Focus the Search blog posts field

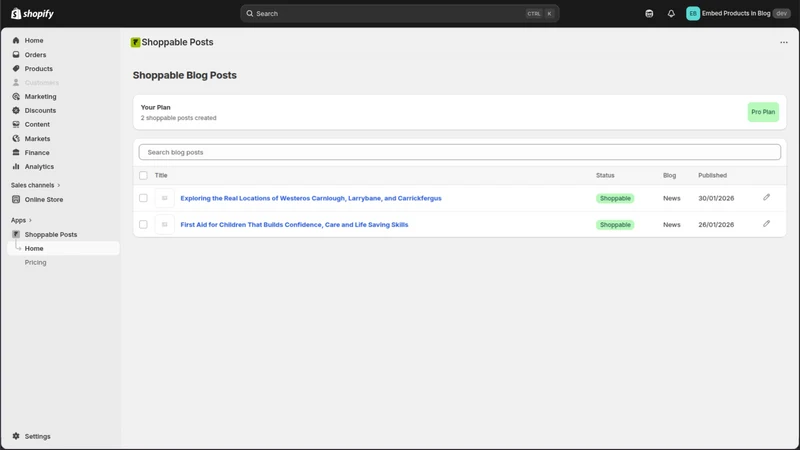coord(460,152)
